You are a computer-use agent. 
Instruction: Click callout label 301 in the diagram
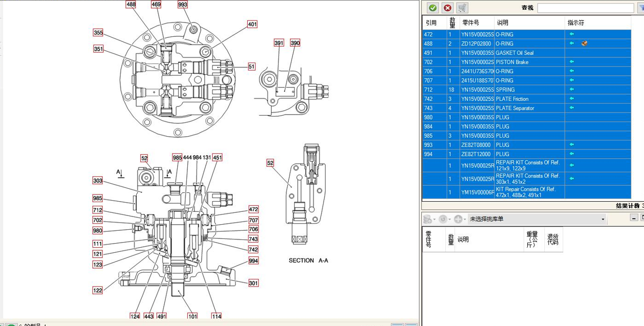[253, 283]
